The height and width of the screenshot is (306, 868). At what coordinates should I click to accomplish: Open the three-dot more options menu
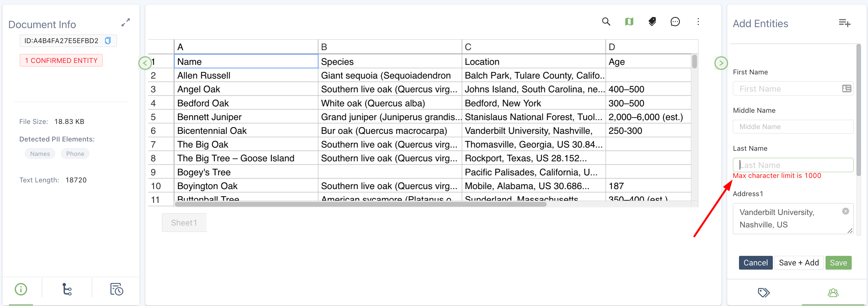click(698, 22)
